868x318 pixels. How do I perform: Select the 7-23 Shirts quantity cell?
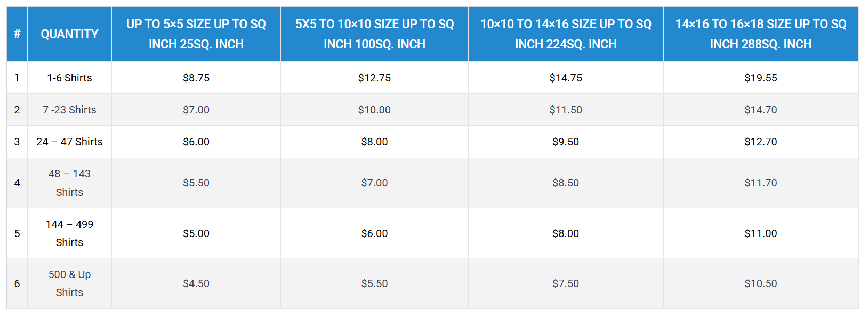tap(69, 110)
